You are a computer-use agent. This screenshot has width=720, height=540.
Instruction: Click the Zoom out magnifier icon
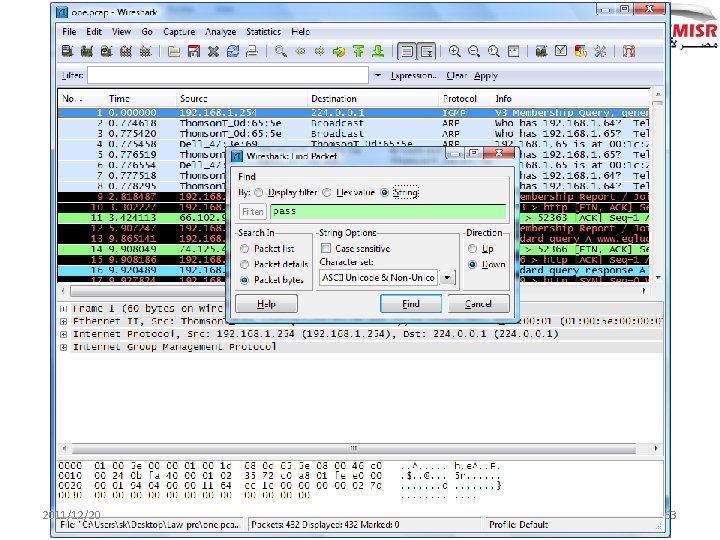pyautogui.click(x=472, y=51)
